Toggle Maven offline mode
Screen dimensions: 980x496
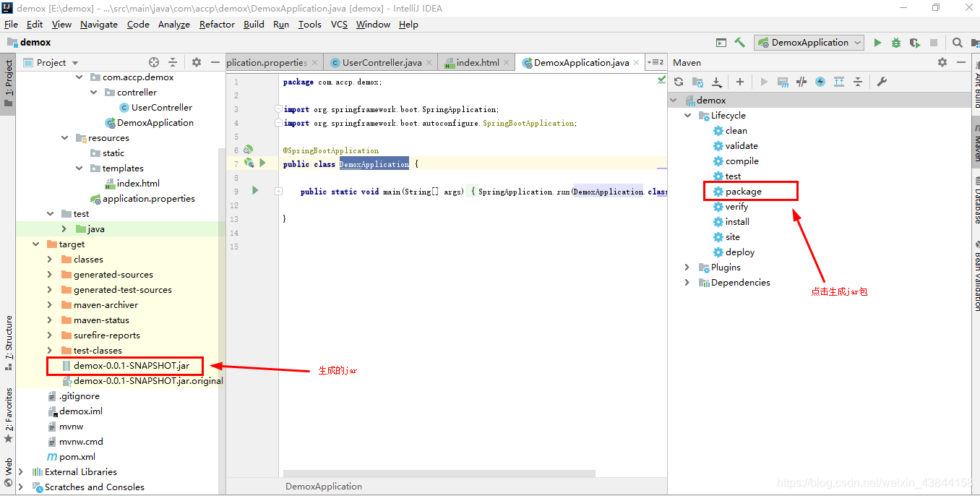click(x=801, y=82)
